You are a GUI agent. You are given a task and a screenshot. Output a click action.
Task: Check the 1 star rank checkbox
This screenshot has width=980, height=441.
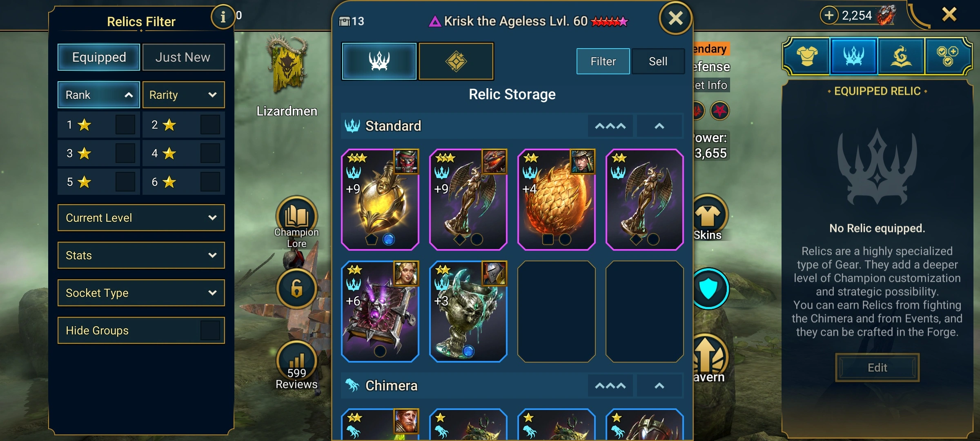click(x=125, y=125)
